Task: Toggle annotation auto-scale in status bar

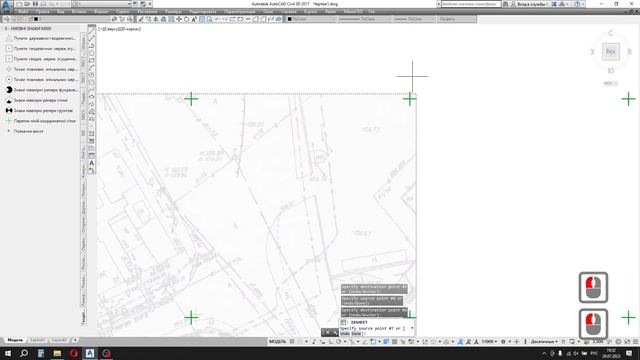Action: tap(468, 342)
